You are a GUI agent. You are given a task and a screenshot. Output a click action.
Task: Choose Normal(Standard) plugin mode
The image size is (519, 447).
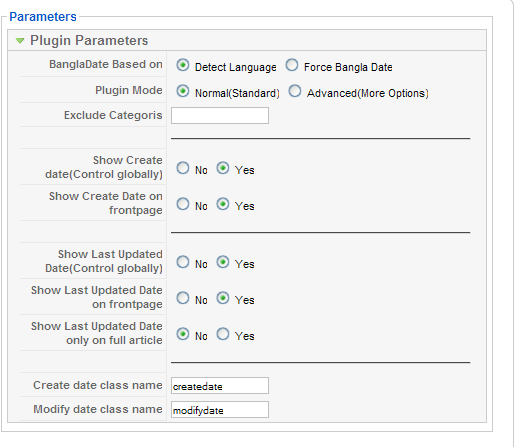point(183,91)
